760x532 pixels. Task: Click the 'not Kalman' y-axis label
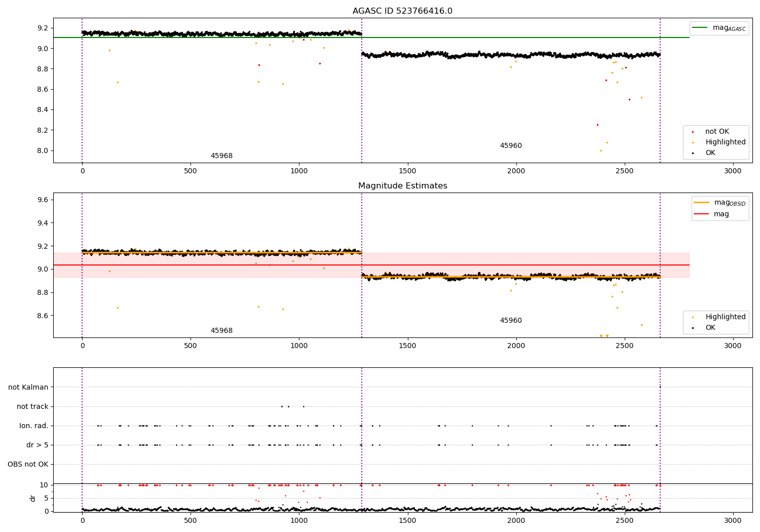point(28,387)
